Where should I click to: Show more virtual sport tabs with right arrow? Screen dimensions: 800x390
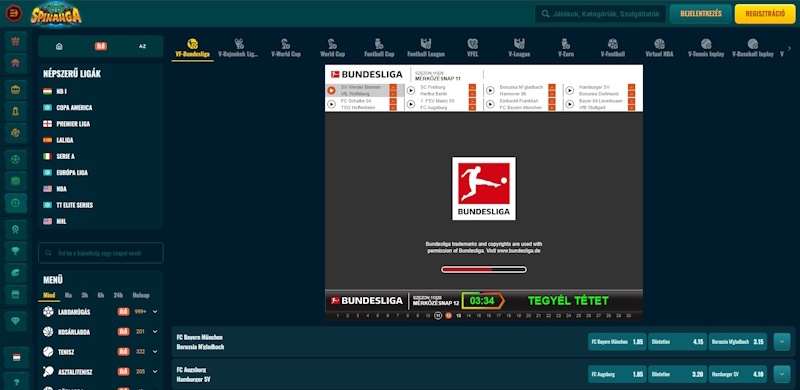coord(789,48)
